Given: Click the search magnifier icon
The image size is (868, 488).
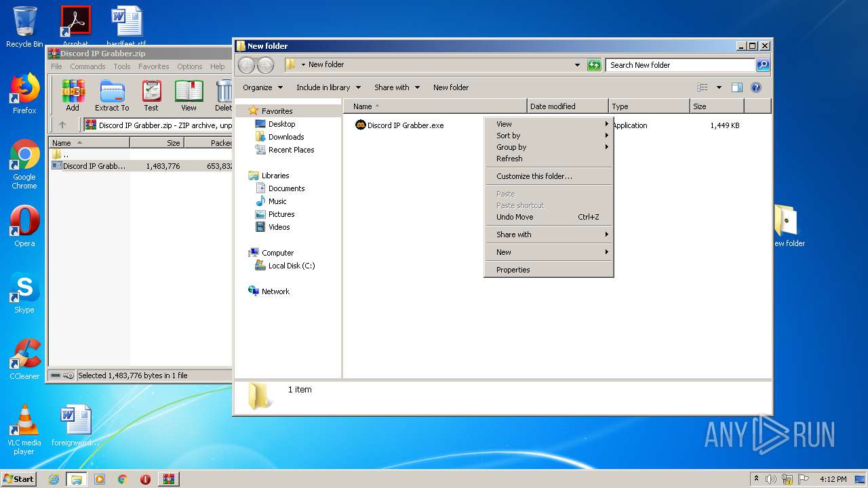Looking at the screenshot, I should pyautogui.click(x=763, y=65).
